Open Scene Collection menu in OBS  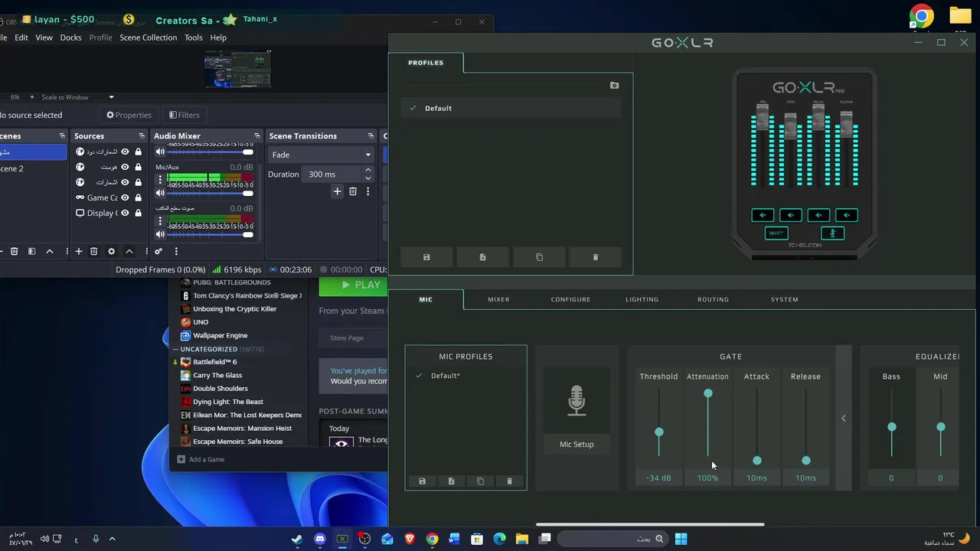pyautogui.click(x=148, y=37)
